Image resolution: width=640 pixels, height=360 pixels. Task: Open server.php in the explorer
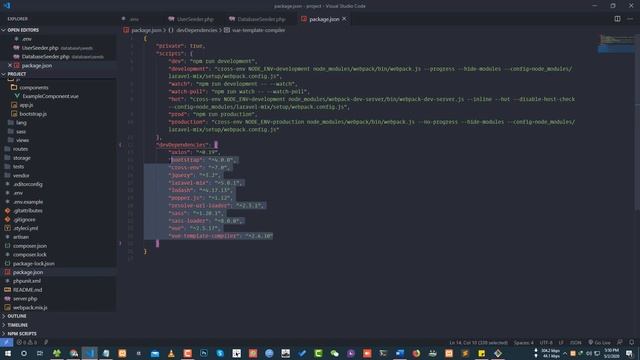[25, 299]
